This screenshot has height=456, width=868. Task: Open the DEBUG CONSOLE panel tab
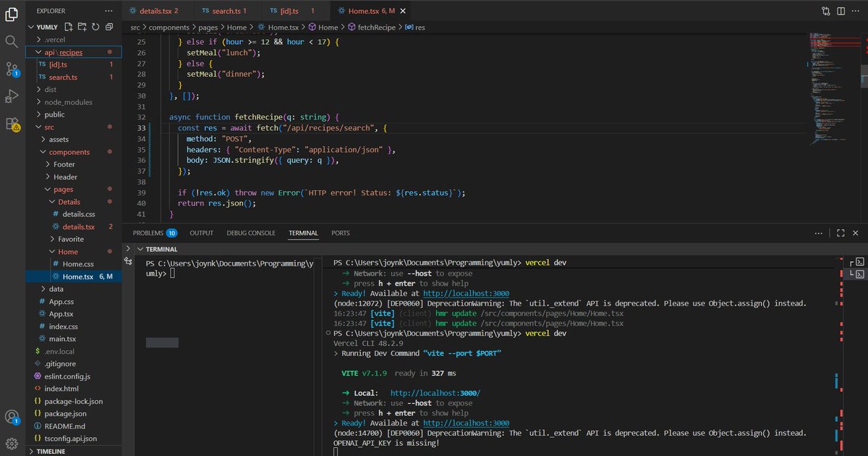(x=251, y=233)
